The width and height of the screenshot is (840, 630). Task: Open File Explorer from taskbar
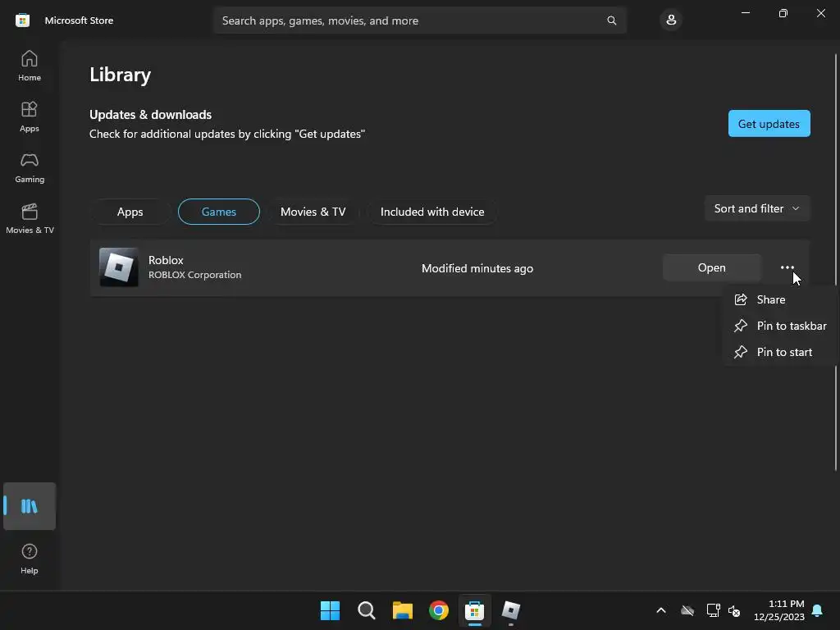402,610
